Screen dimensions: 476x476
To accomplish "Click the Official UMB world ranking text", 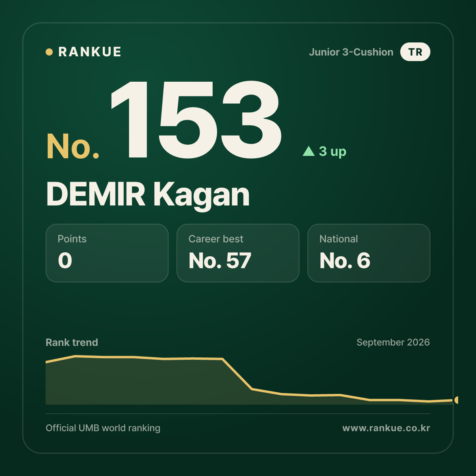I will click(103, 428).
